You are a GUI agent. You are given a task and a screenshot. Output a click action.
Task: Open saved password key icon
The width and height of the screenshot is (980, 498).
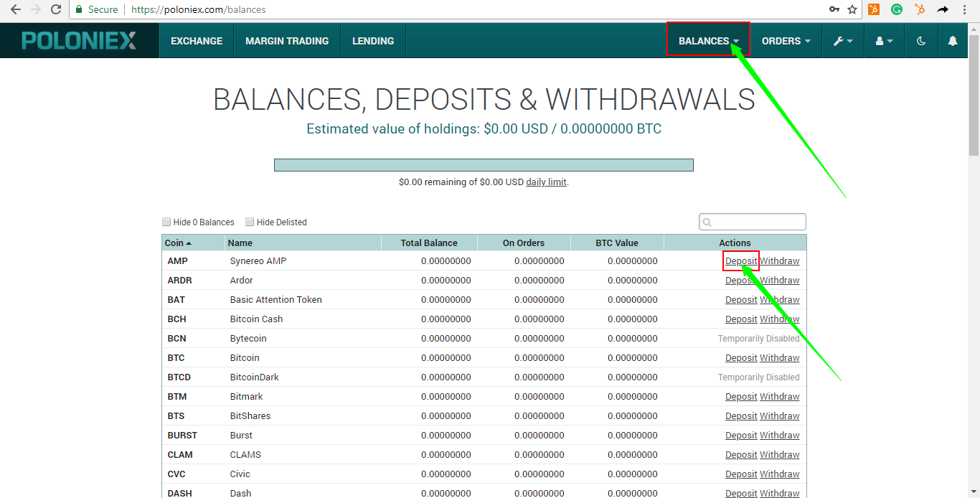[834, 10]
